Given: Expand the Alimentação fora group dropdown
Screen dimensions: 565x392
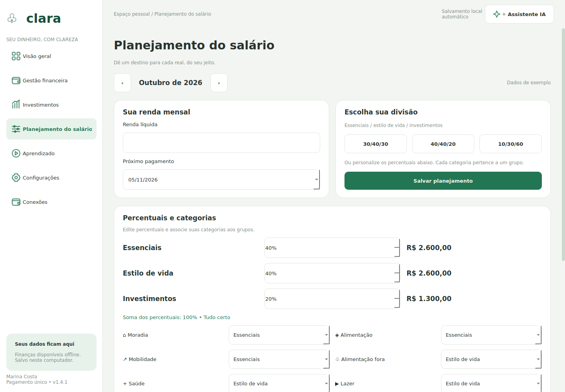Looking at the screenshot, I should coord(491,359).
